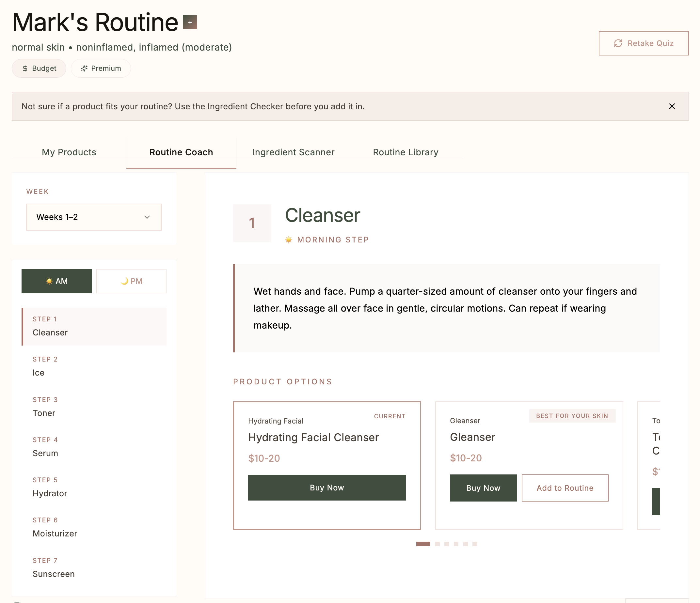Open the Routine Library tab
This screenshot has height=603, width=700.
tap(406, 152)
